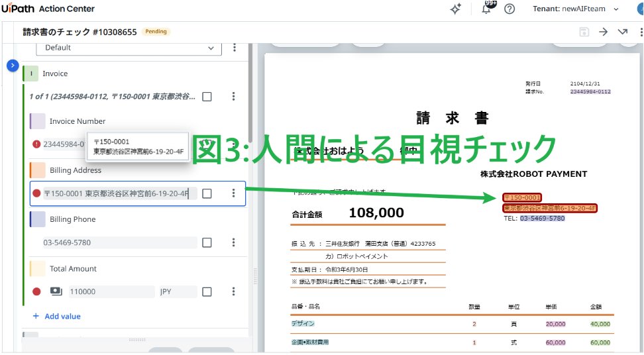The width and height of the screenshot is (644, 355).
Task: Confirm the Total Amount checkbox
Action: click(x=207, y=292)
